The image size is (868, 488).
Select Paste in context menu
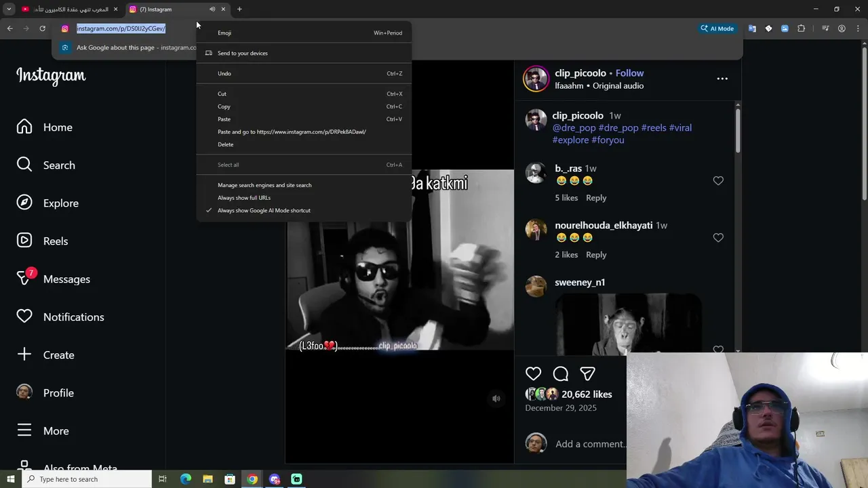304,119
